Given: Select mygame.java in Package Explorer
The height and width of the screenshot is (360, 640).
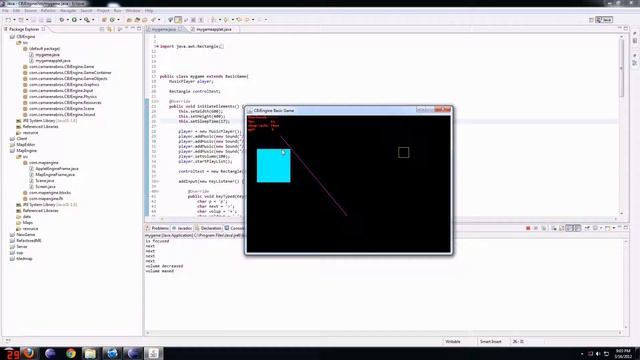Looking at the screenshot, I should click(47, 55).
